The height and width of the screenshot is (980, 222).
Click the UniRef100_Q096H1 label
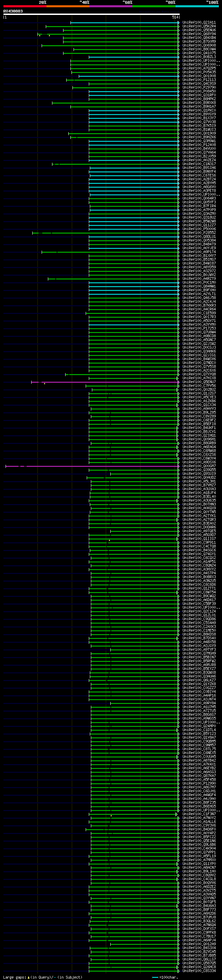(199, 439)
